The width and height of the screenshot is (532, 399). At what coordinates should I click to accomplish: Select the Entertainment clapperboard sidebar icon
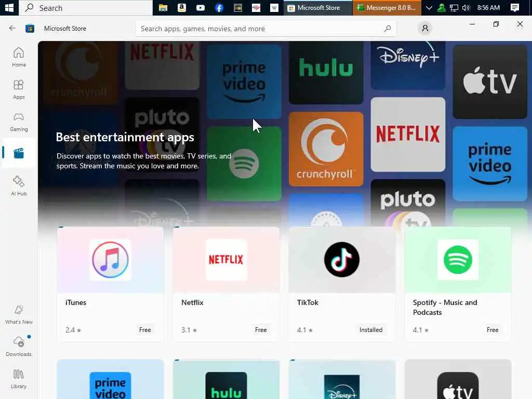(19, 153)
